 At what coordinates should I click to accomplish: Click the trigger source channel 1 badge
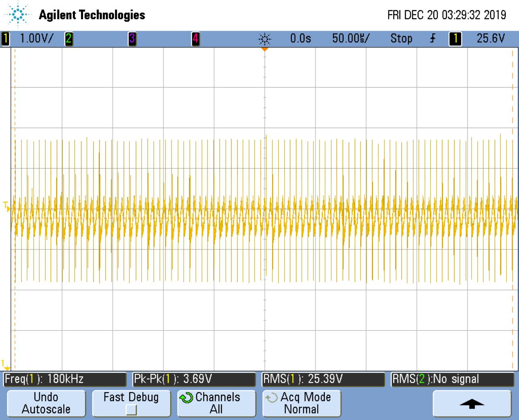click(x=455, y=39)
